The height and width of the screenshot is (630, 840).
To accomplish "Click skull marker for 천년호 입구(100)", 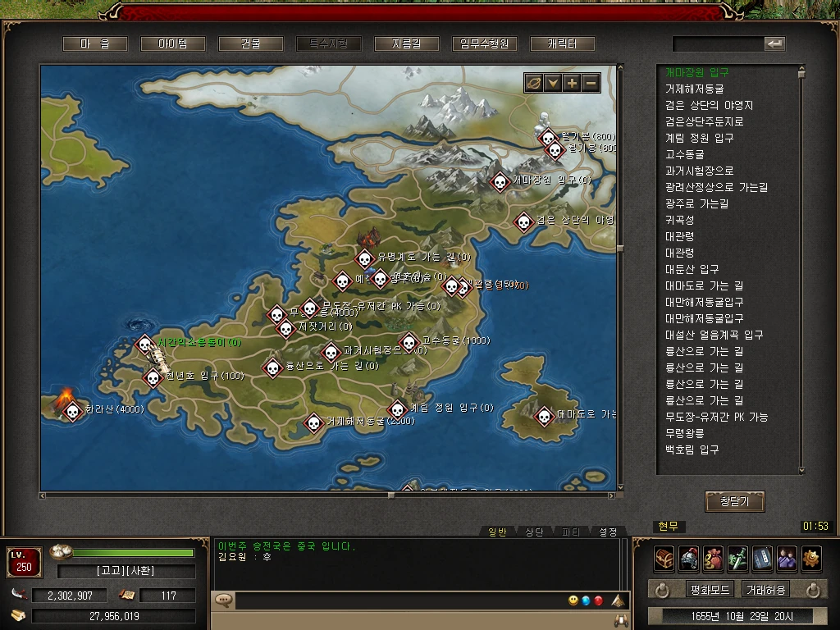I will point(153,377).
